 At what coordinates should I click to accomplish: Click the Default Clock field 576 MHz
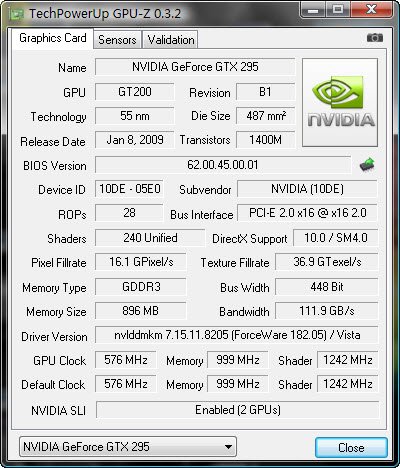pyautogui.click(x=126, y=384)
